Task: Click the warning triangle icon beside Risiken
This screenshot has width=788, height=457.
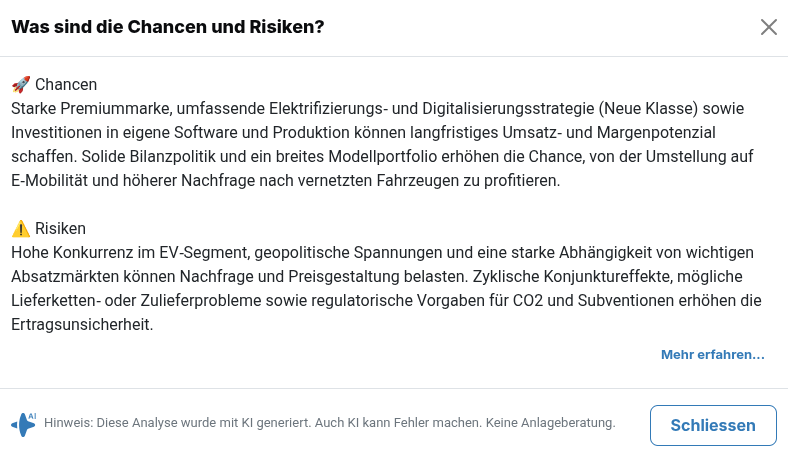Action: pyautogui.click(x=20, y=229)
